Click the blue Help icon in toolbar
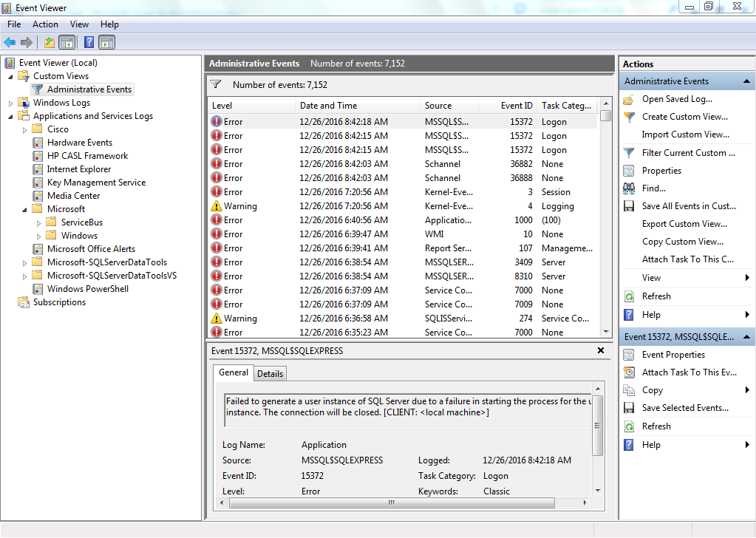The height and width of the screenshot is (538, 756). 89,42
